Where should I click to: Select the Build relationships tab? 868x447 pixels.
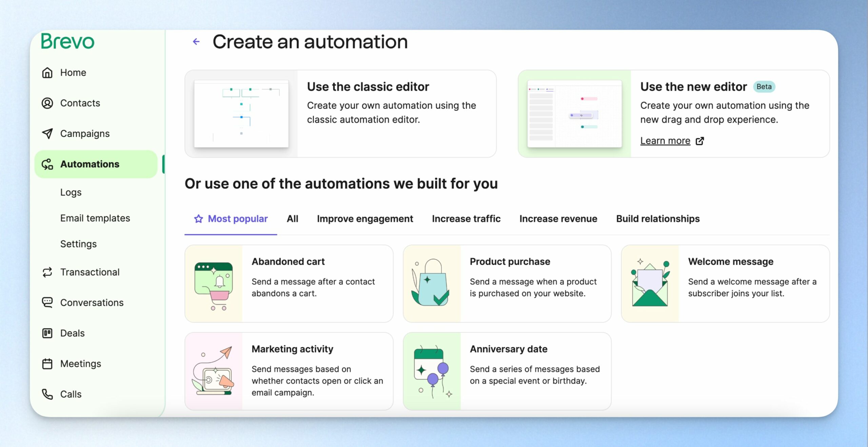pyautogui.click(x=658, y=219)
